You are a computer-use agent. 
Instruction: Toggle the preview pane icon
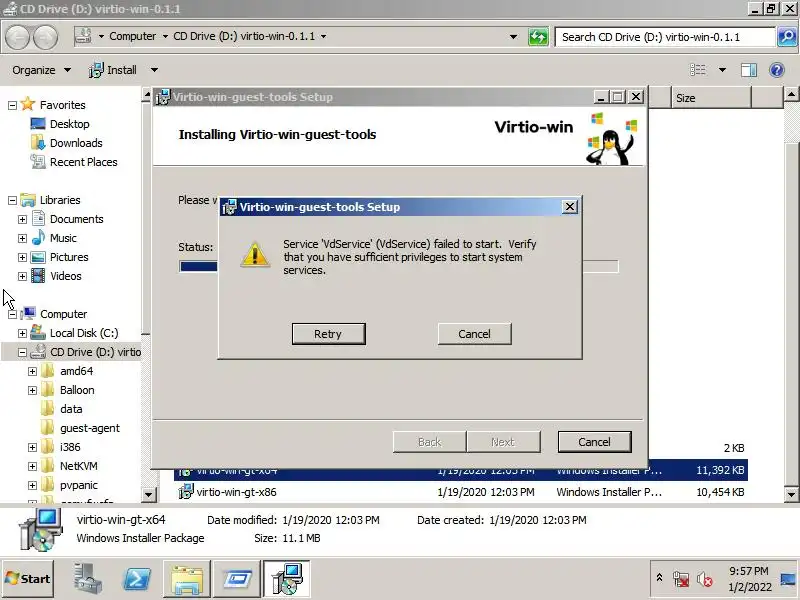(748, 70)
